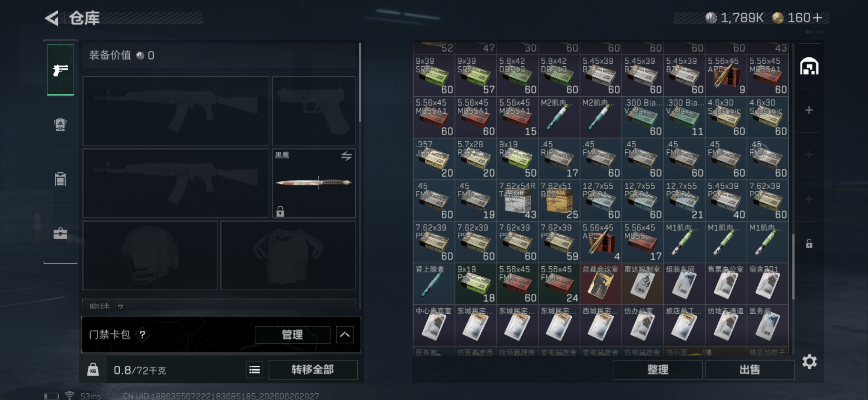Viewport: 868px width, 400px height.
Task: Open the empty helmet slot
Action: point(150,255)
